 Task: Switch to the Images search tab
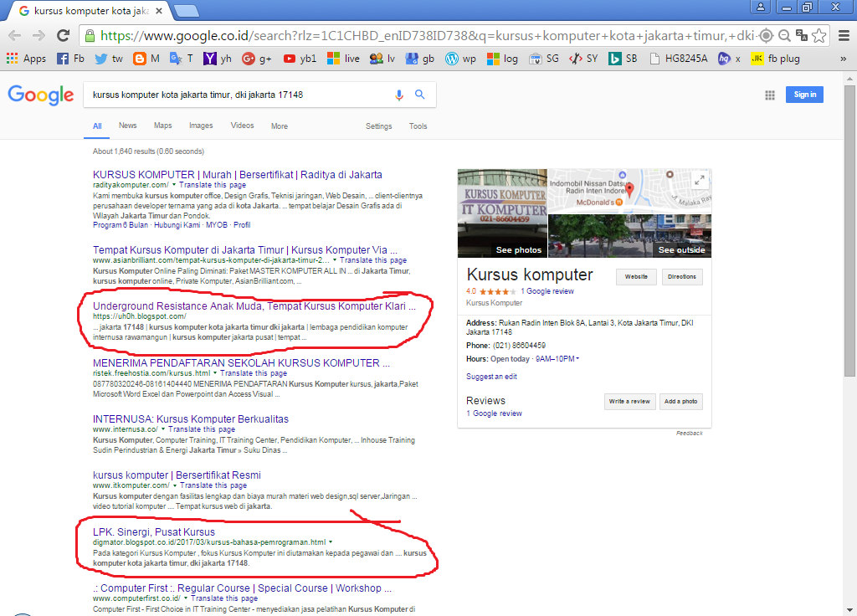click(201, 126)
